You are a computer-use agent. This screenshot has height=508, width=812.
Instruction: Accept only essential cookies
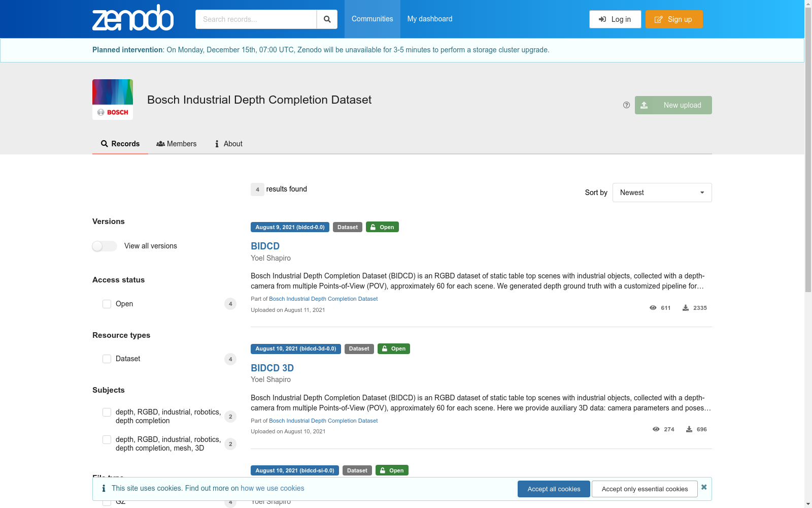(645, 489)
